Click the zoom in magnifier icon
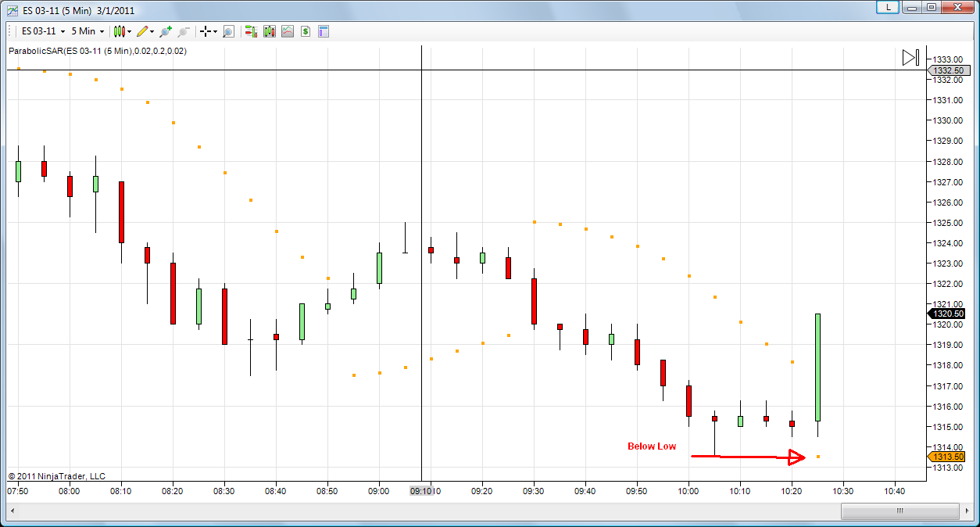Screen dimensions: 980x527 coord(165,31)
